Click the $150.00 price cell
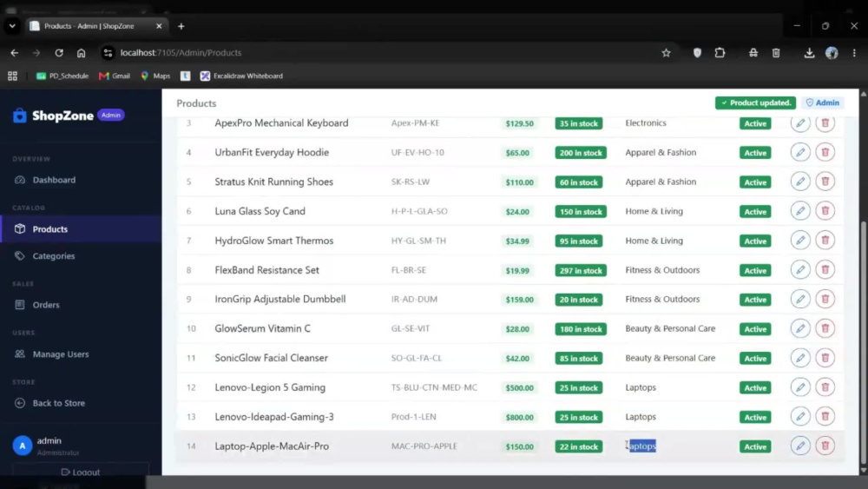The image size is (868, 489). [519, 446]
